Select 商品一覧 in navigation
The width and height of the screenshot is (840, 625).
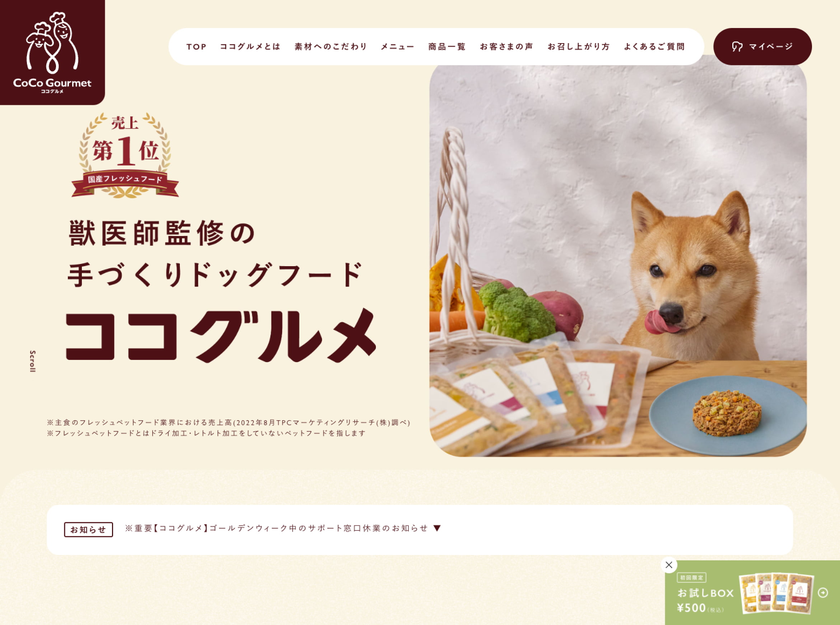point(447,47)
